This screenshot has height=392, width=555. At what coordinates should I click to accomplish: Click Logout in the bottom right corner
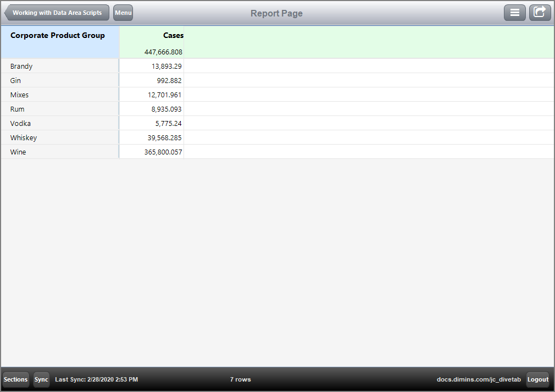[537, 379]
